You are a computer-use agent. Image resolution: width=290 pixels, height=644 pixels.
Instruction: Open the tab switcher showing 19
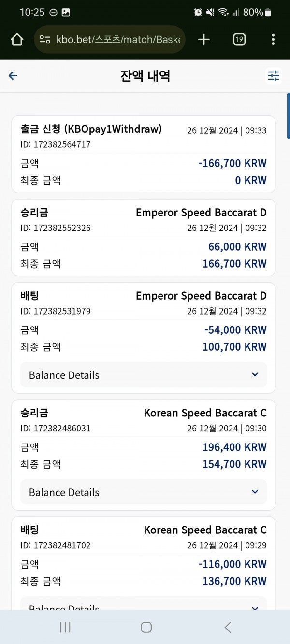[x=239, y=39]
